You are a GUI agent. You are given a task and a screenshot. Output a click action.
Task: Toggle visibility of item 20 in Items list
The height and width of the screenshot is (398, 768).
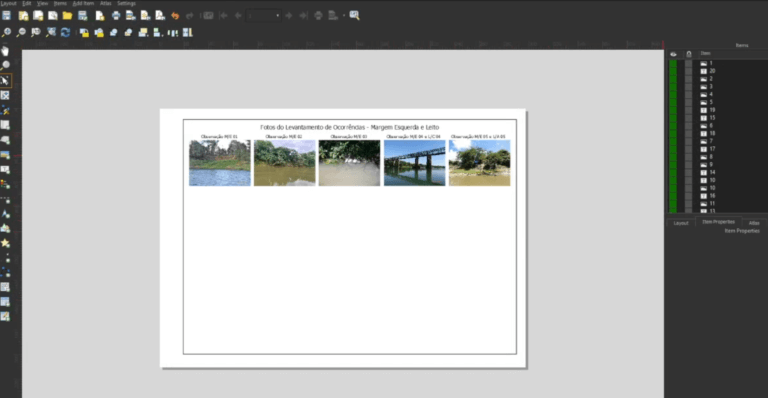point(673,71)
